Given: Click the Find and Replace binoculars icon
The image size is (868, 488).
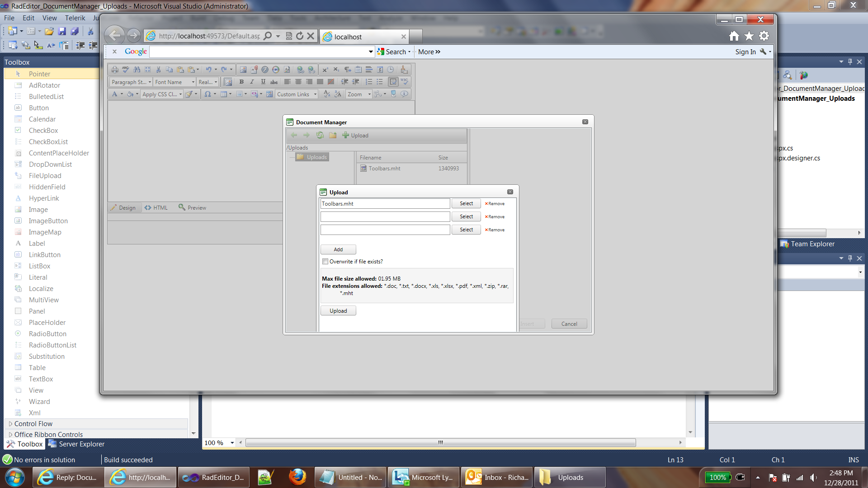Looking at the screenshot, I should pyautogui.click(x=137, y=70).
